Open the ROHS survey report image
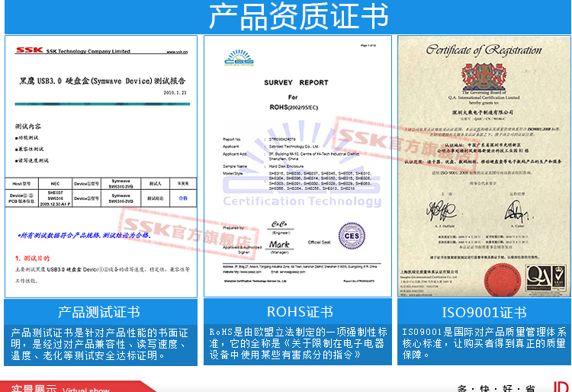This screenshot has height=392, width=572. [x=297, y=166]
